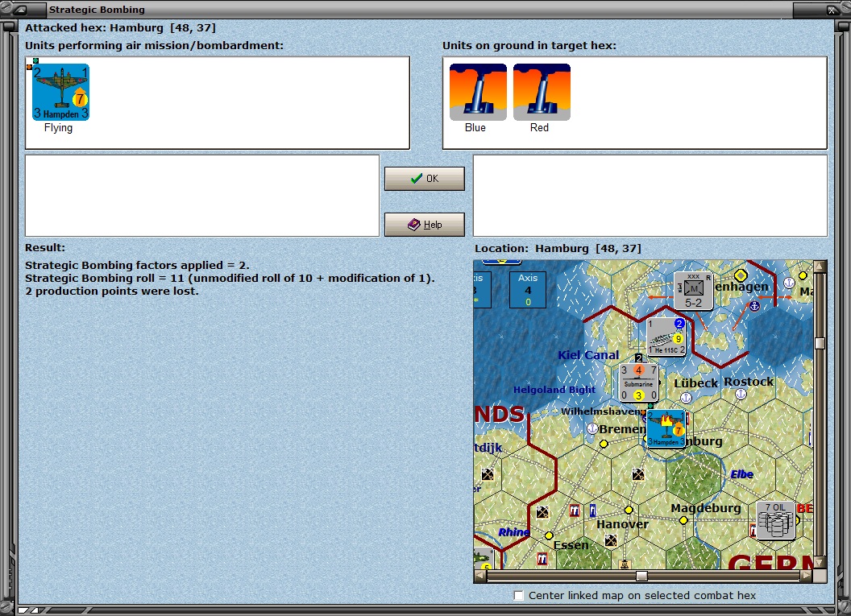This screenshot has height=616, width=851.
Task: Click the map vertical scrollbar thumb
Action: click(x=820, y=343)
